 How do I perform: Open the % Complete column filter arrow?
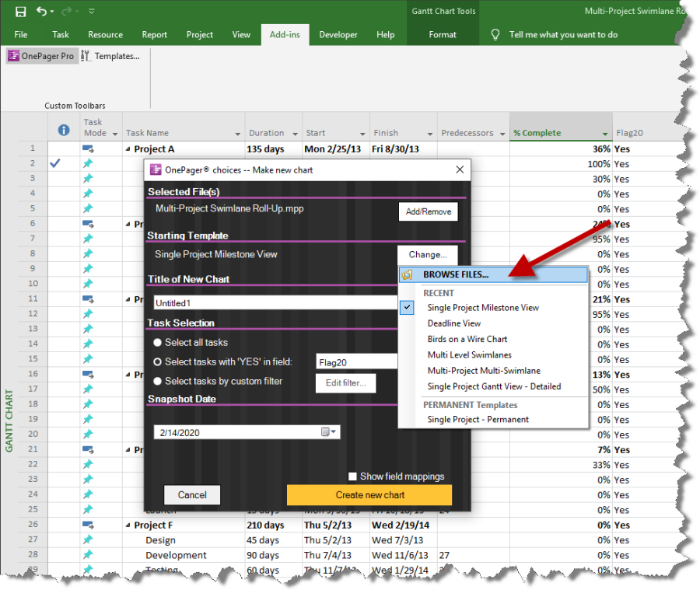click(x=605, y=134)
